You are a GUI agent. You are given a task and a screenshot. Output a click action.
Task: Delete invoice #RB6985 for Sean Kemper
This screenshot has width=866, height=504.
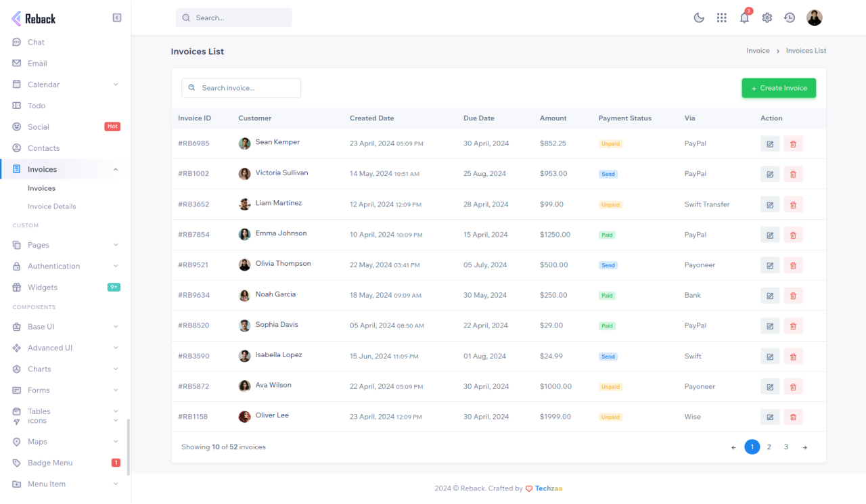pos(793,143)
